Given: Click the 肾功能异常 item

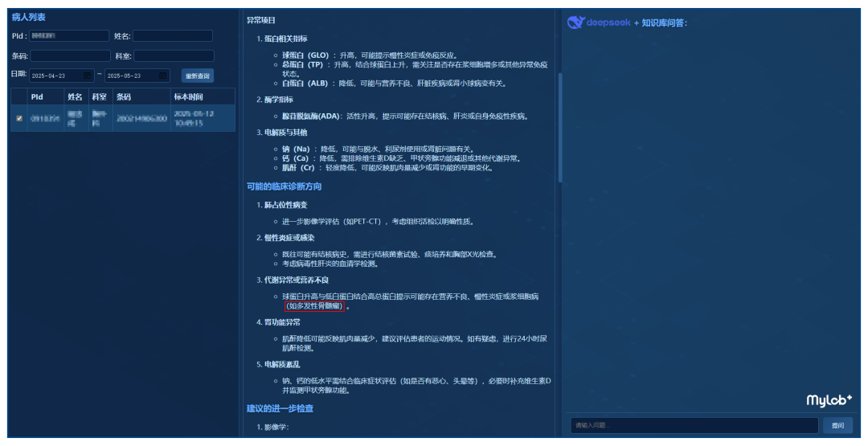Looking at the screenshot, I should pos(282,322).
